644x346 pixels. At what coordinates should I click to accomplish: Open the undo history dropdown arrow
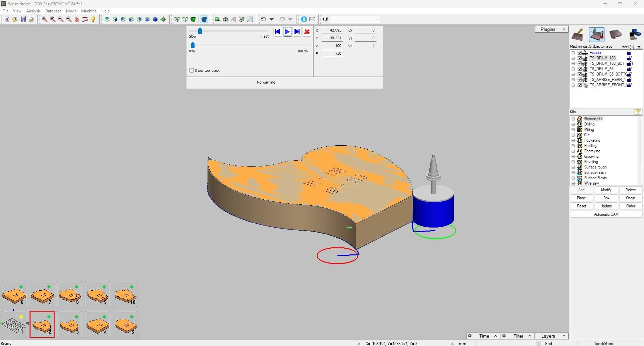(x=272, y=19)
